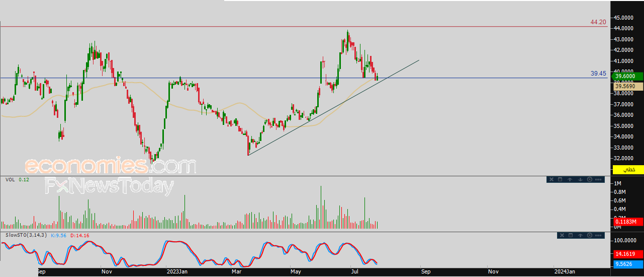Click the Mar date axis label
644x277 pixels.
[236, 271]
